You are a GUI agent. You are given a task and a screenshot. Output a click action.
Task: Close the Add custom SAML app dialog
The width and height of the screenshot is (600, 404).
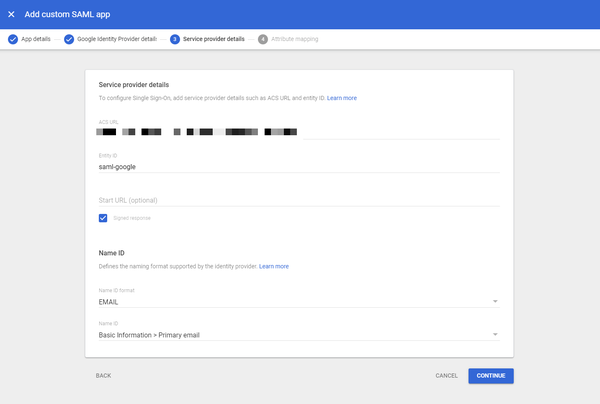(x=11, y=14)
